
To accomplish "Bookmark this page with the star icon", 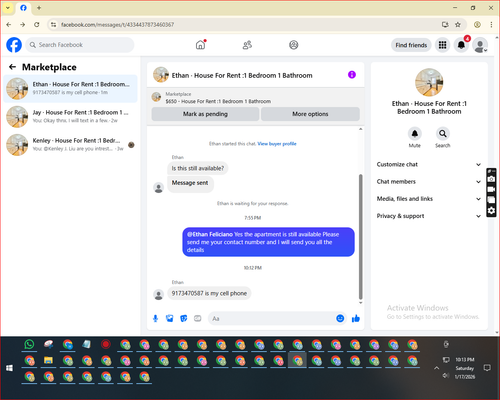I will 458,25.
